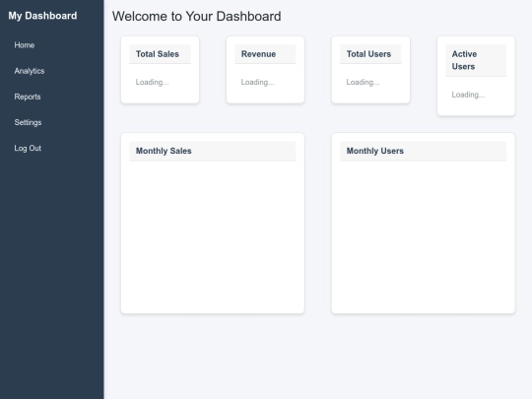The image size is (532, 399).
Task: Click inside the Monthly Users chart area
Action: pyautogui.click(x=423, y=234)
